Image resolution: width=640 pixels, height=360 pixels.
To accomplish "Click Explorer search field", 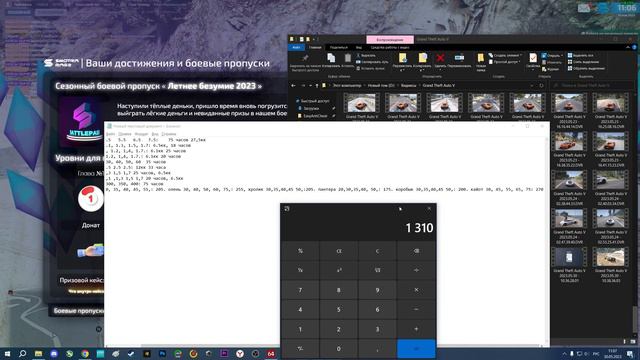I will click(x=591, y=85).
